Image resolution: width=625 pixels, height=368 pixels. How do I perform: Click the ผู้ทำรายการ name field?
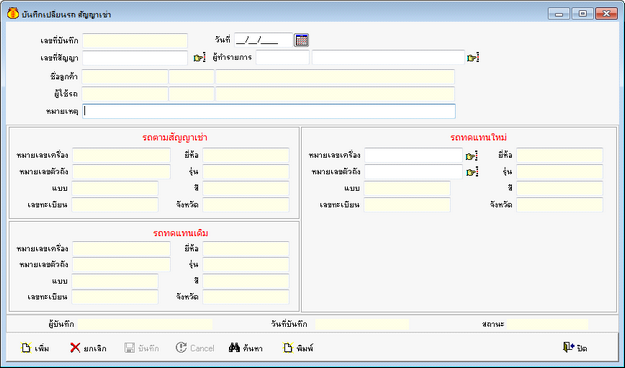pyautogui.click(x=388, y=57)
